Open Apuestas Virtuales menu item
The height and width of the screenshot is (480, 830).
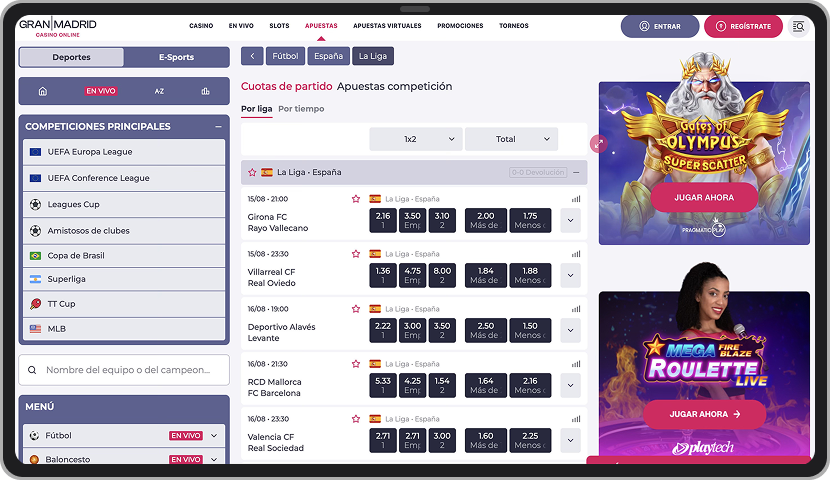387,25
